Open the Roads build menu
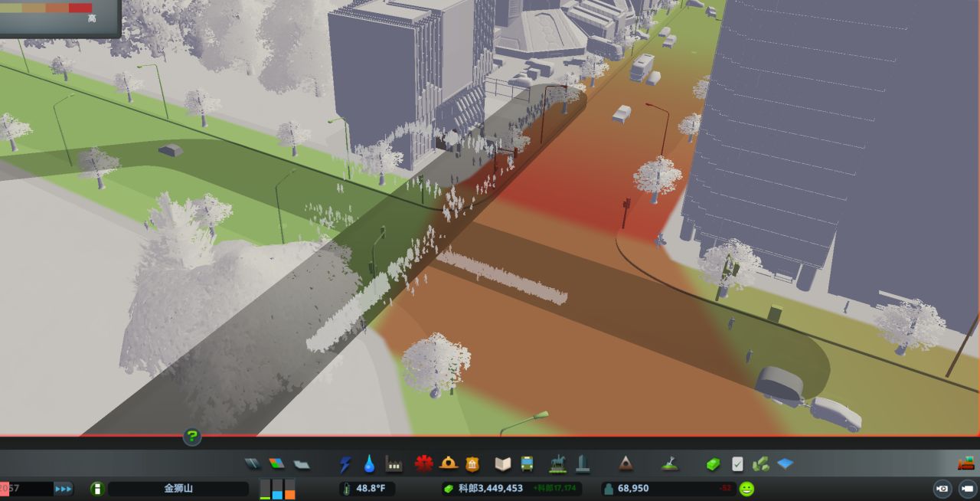The height and width of the screenshot is (501, 980). point(253,463)
